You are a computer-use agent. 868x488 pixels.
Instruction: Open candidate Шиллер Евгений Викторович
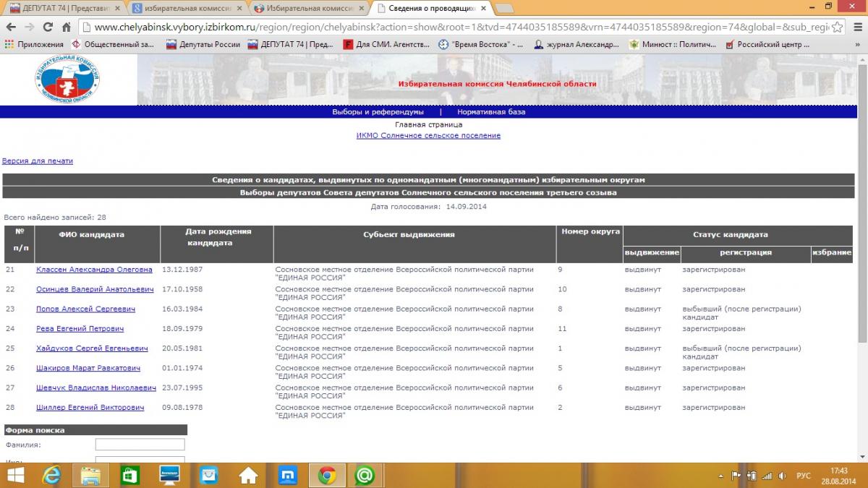coord(90,407)
